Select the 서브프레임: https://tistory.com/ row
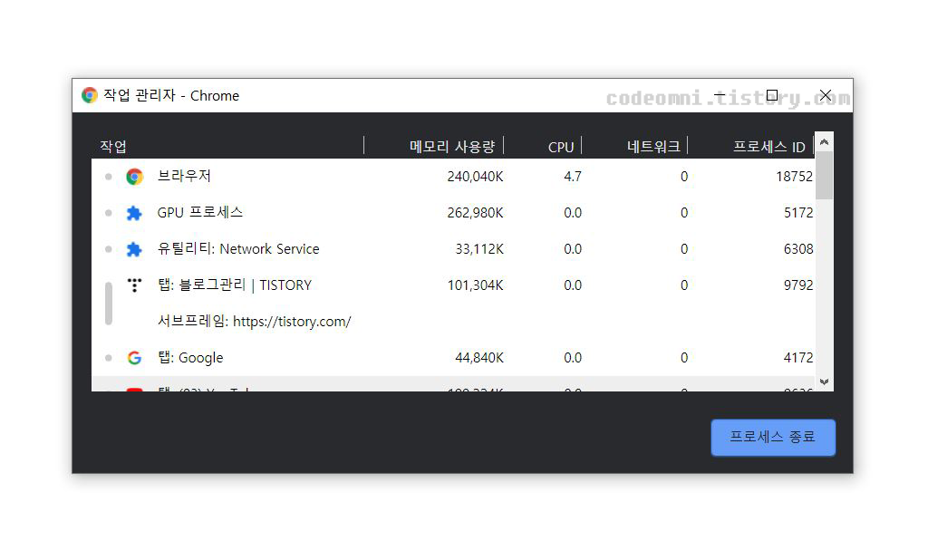The height and width of the screenshot is (560, 928). [453, 322]
